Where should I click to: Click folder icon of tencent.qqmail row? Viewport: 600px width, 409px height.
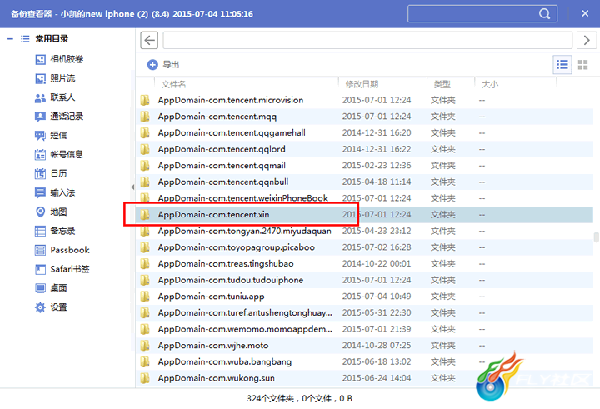(145, 166)
